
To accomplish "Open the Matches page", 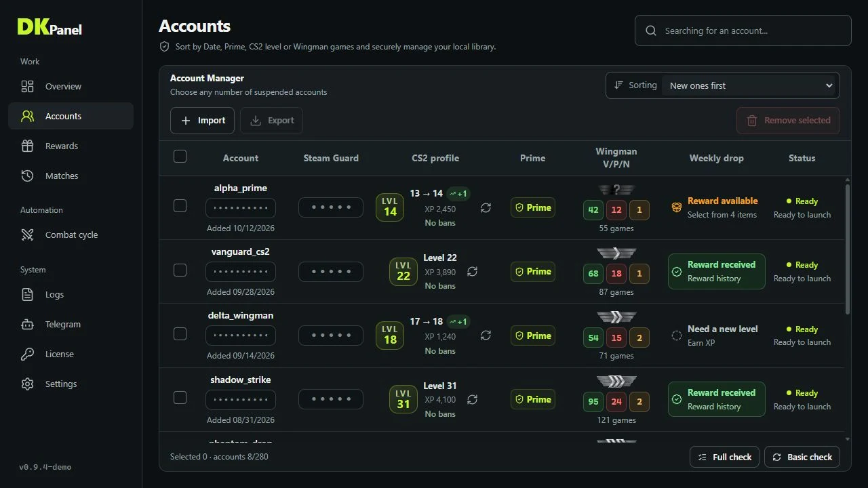I will pyautogui.click(x=71, y=176).
